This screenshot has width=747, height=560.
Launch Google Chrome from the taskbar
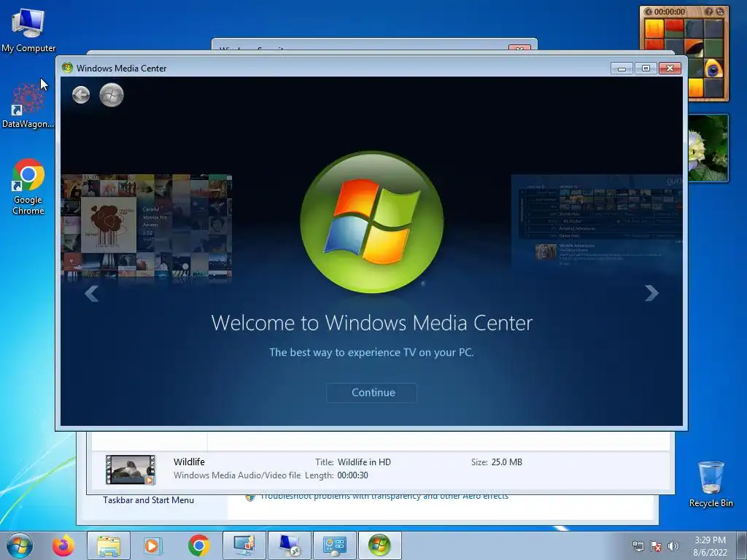click(198, 545)
